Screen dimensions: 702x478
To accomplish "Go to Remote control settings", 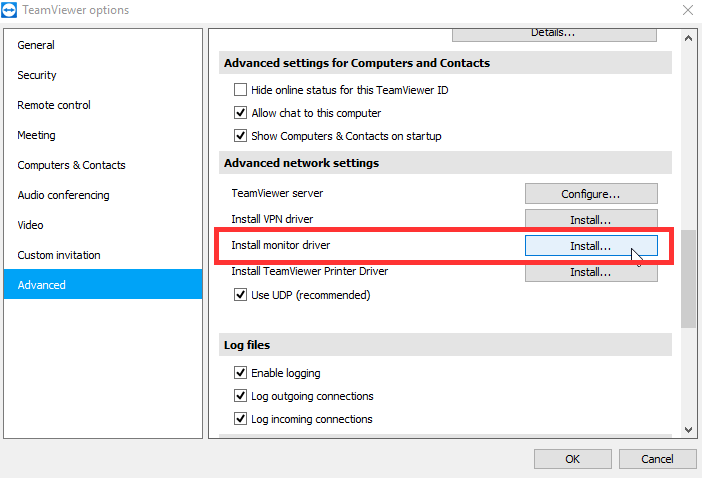I will (54, 105).
